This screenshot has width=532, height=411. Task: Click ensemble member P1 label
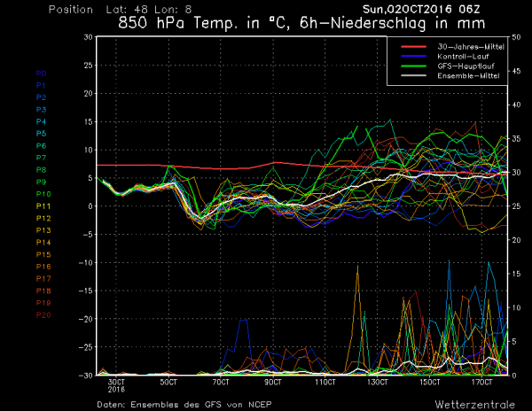pos(41,85)
